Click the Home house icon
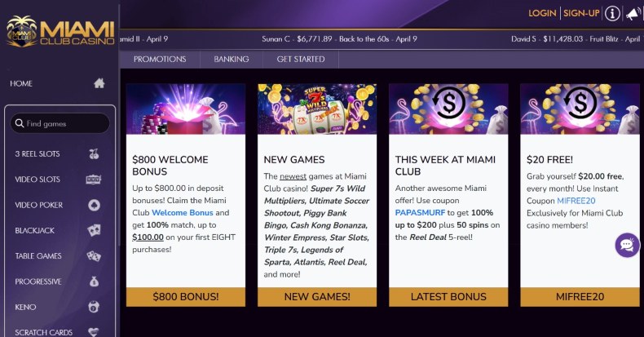Screen dimensions: 644x337 (99, 83)
